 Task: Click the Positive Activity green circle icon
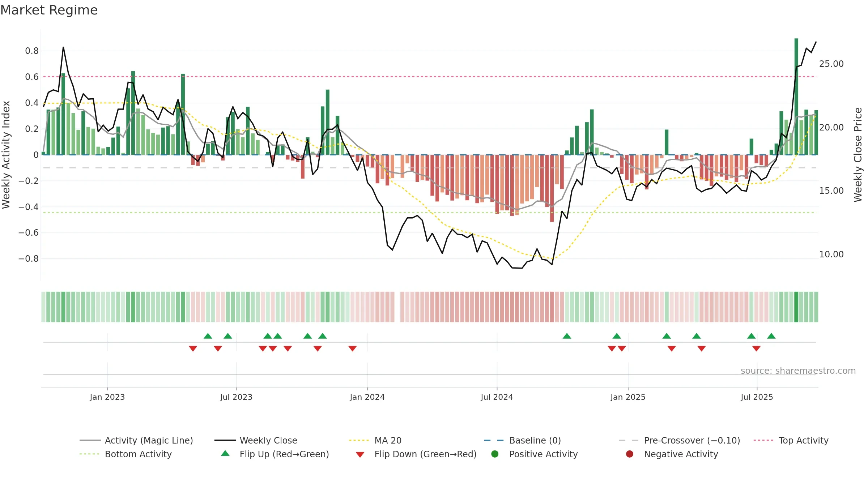495,454
